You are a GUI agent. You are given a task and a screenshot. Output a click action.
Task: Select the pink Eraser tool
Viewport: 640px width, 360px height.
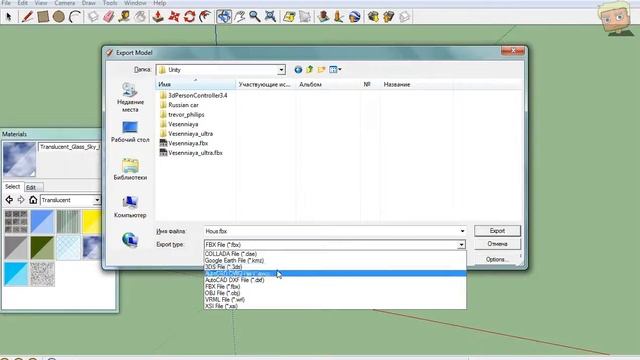click(x=109, y=17)
